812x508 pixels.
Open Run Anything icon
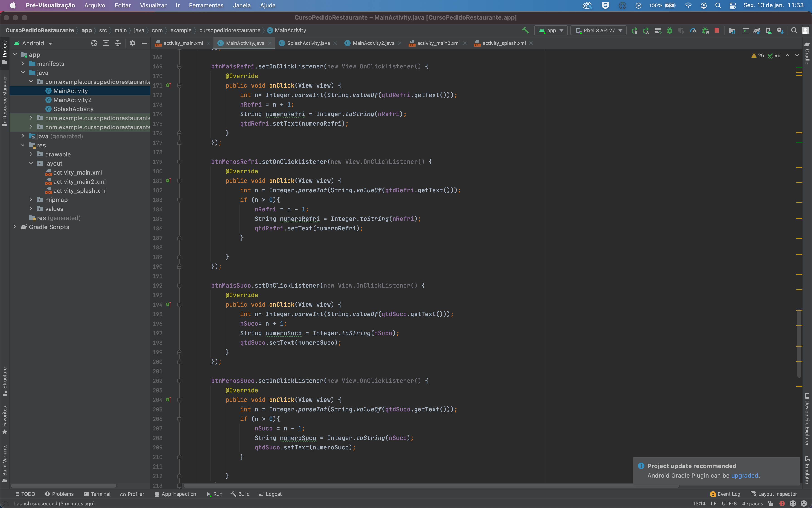(x=746, y=31)
